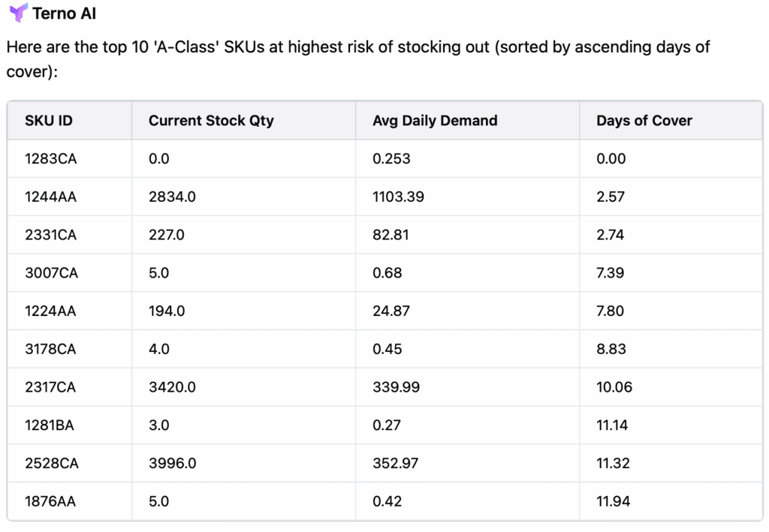
Task: Select the 3007CA SKU cell
Action: 50,272
